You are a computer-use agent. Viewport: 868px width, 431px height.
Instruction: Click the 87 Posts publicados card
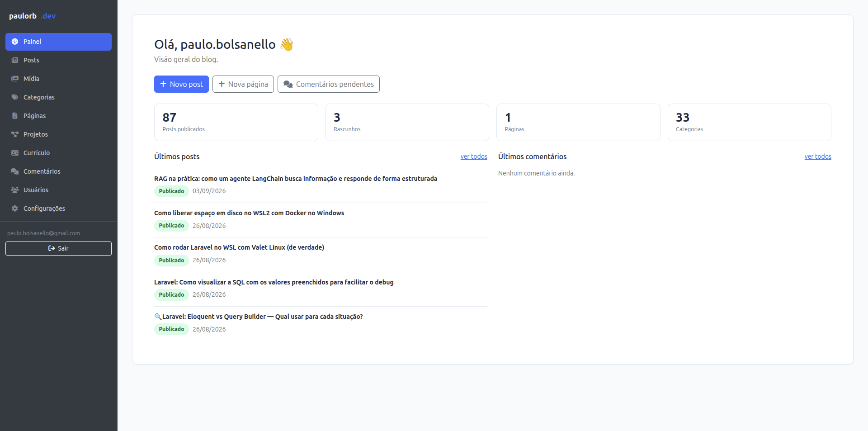[236, 122]
